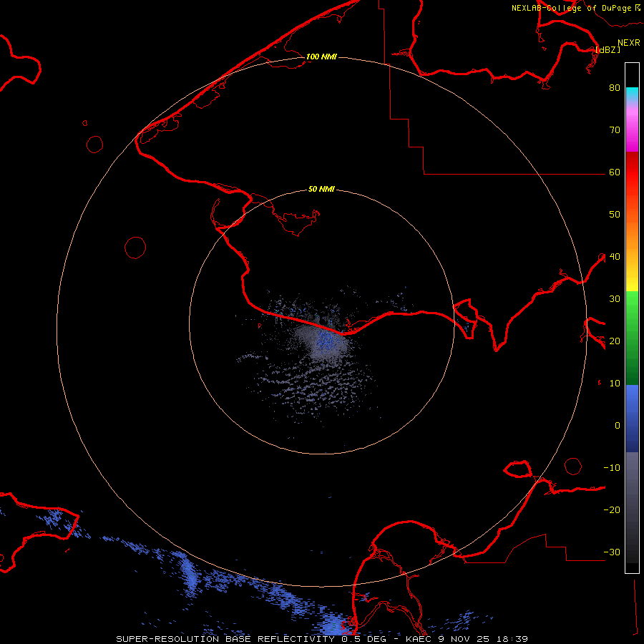Click the 10 tick label on the color bar
Viewport: 644px width, 644px height.
pos(615,384)
